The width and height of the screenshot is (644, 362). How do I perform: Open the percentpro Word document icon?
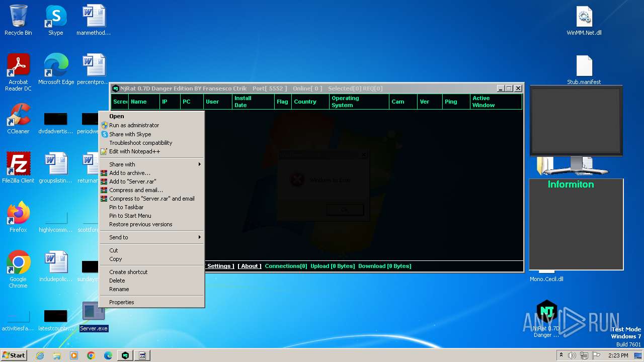point(94,69)
